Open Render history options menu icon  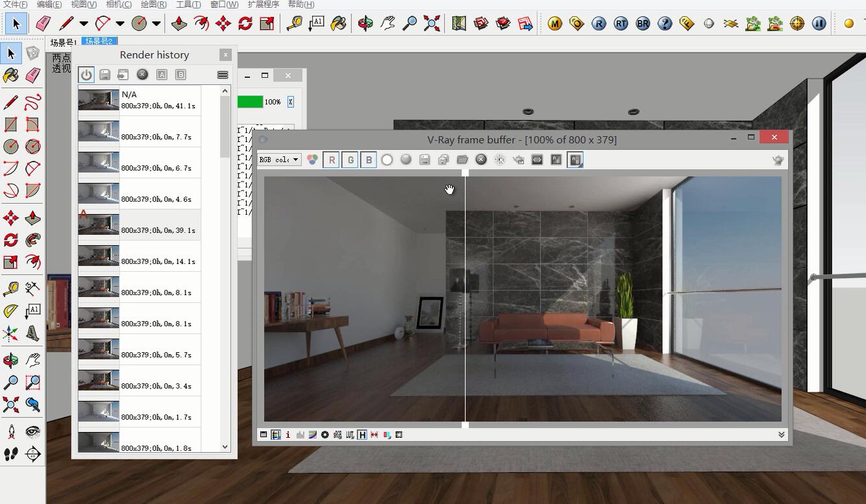click(x=223, y=75)
